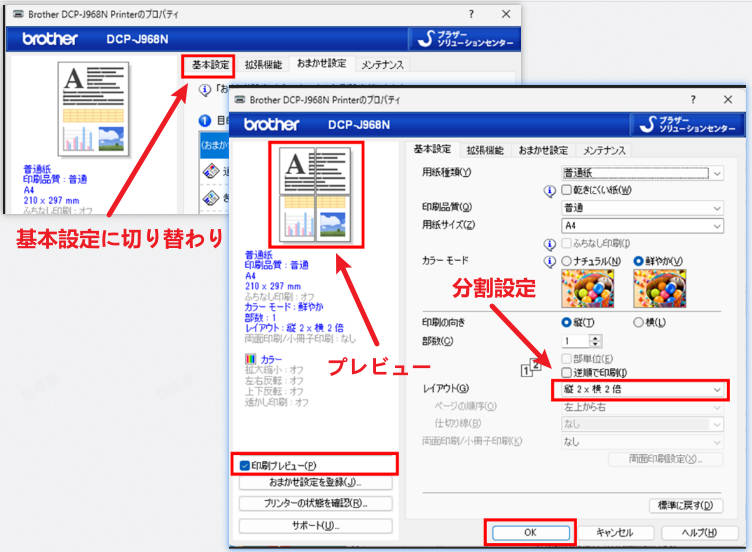Enable 逆順で印刷 checkbox
This screenshot has height=552, width=752.
(x=566, y=372)
